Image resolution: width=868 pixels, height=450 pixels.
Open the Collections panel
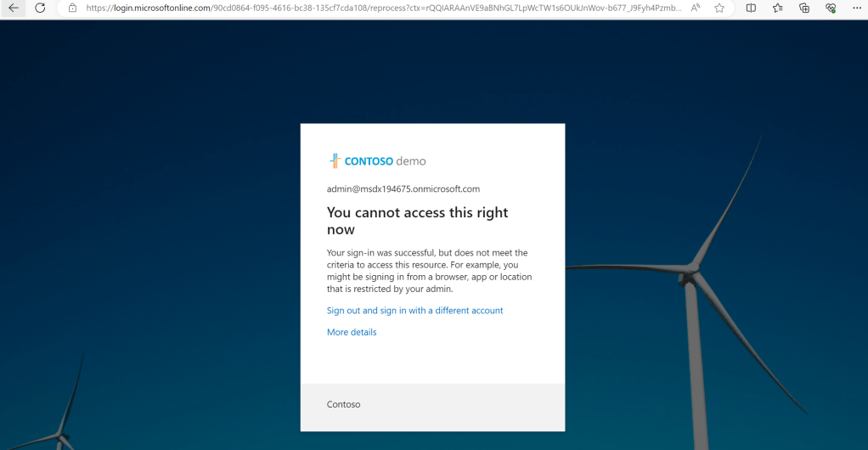804,8
